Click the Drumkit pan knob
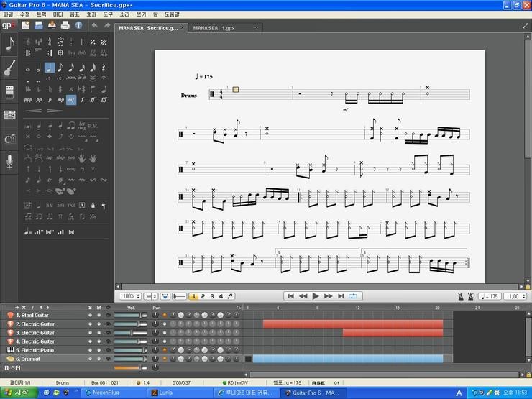Screen dimensions: 532x399 (x=155, y=359)
